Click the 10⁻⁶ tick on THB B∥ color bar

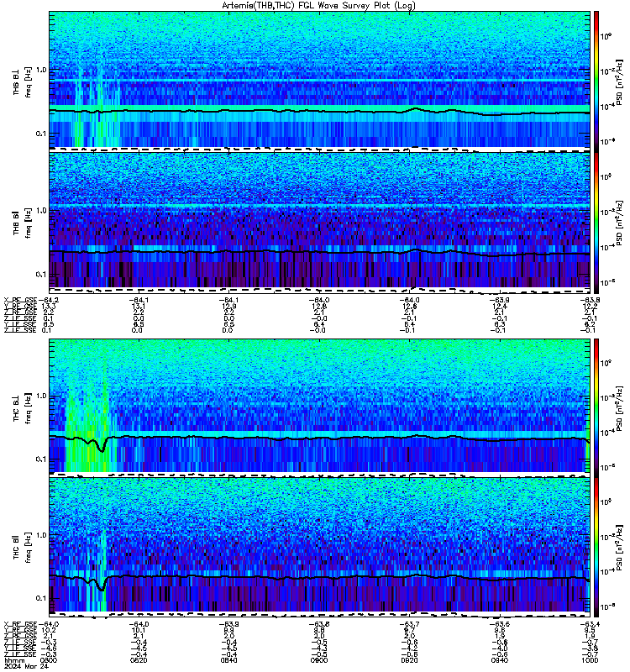point(606,282)
